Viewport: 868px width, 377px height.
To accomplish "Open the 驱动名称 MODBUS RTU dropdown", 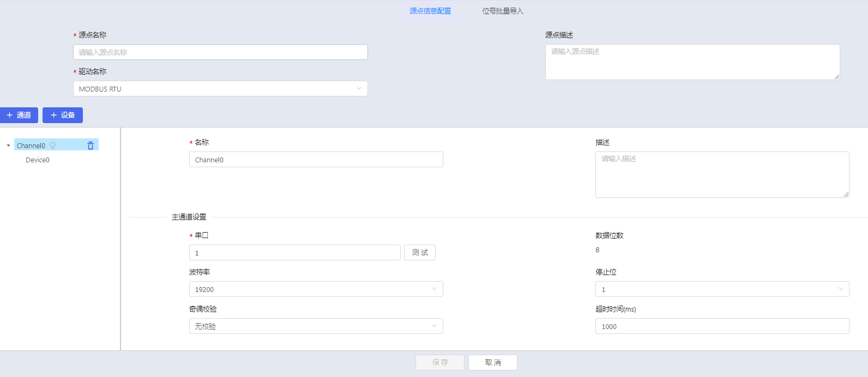I will pyautogui.click(x=220, y=89).
